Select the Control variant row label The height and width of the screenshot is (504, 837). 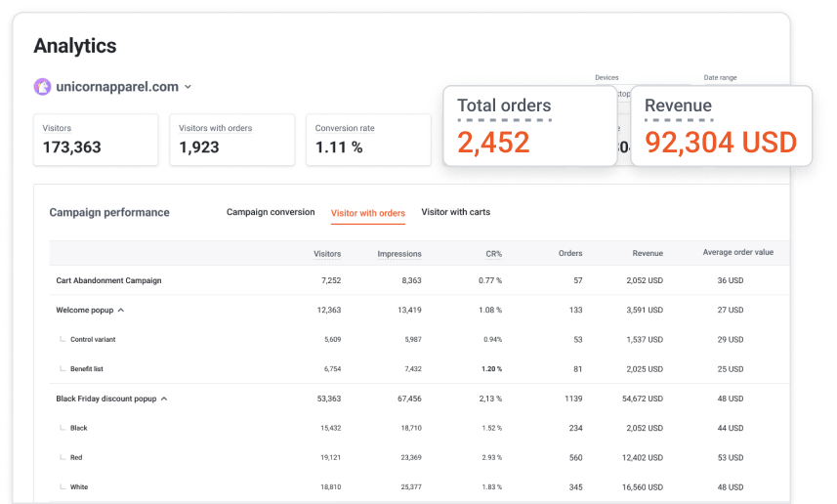click(93, 340)
